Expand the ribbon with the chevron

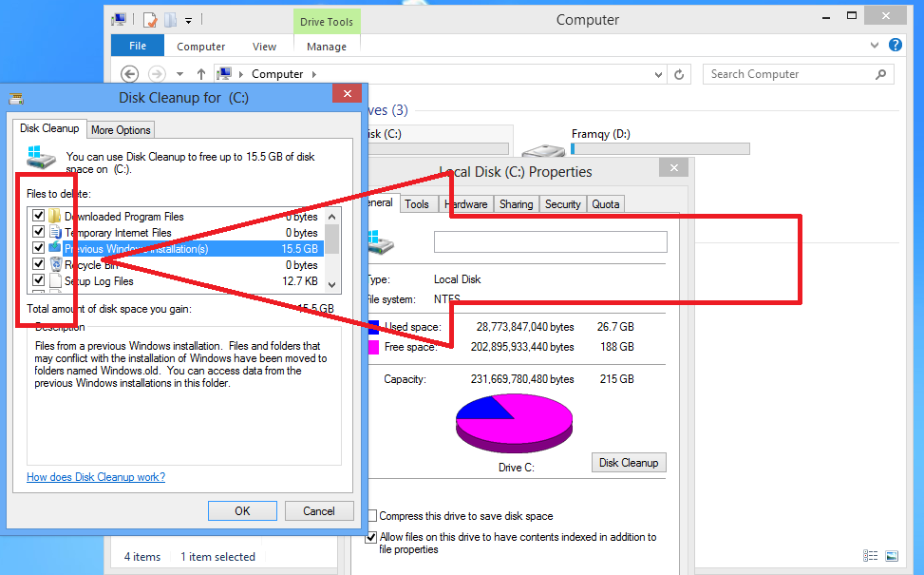(x=875, y=45)
